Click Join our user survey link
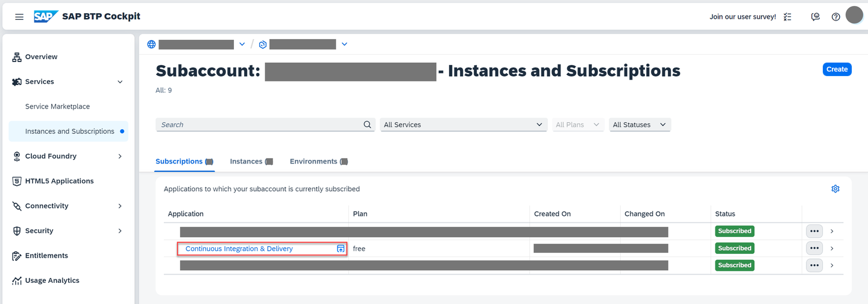The height and width of the screenshot is (304, 868). (x=743, y=17)
